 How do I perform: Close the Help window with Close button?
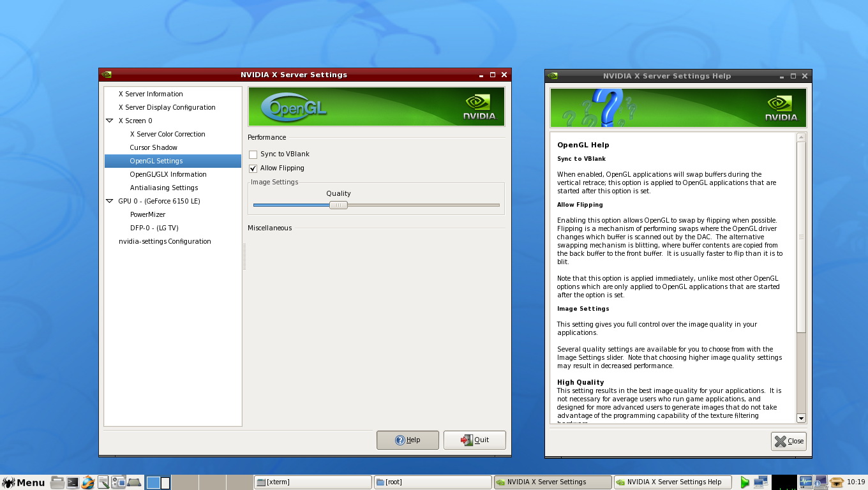[x=789, y=441]
